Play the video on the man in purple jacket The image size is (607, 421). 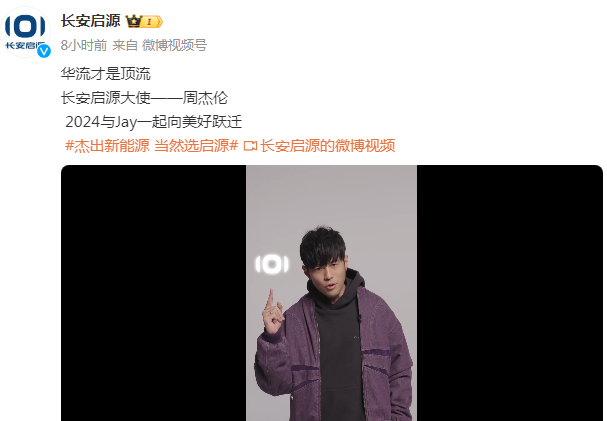coord(331,293)
